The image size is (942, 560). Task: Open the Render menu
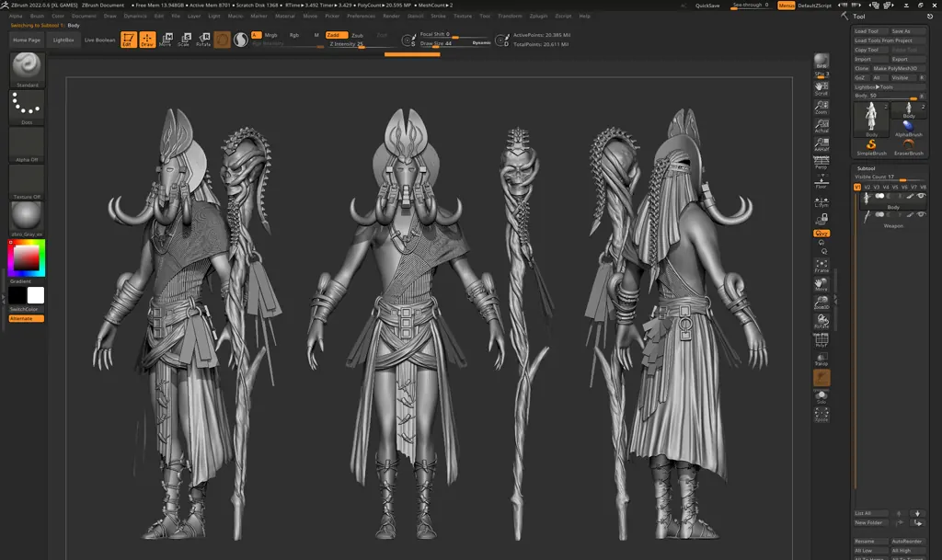coord(391,17)
